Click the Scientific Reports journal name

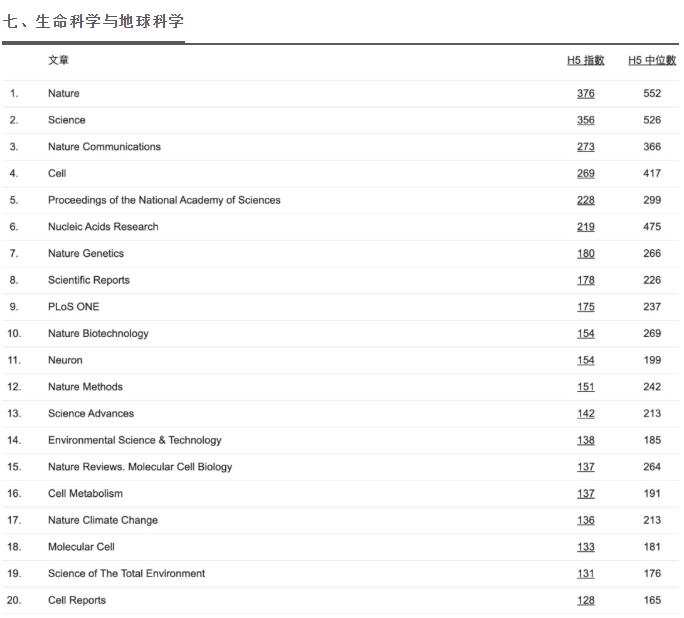tap(89, 280)
